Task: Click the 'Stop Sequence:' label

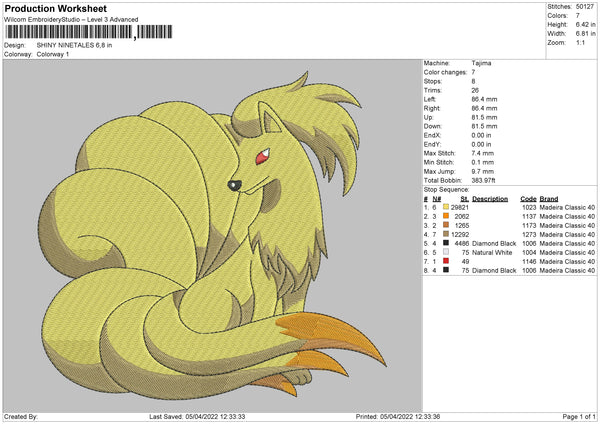Action: [x=446, y=190]
